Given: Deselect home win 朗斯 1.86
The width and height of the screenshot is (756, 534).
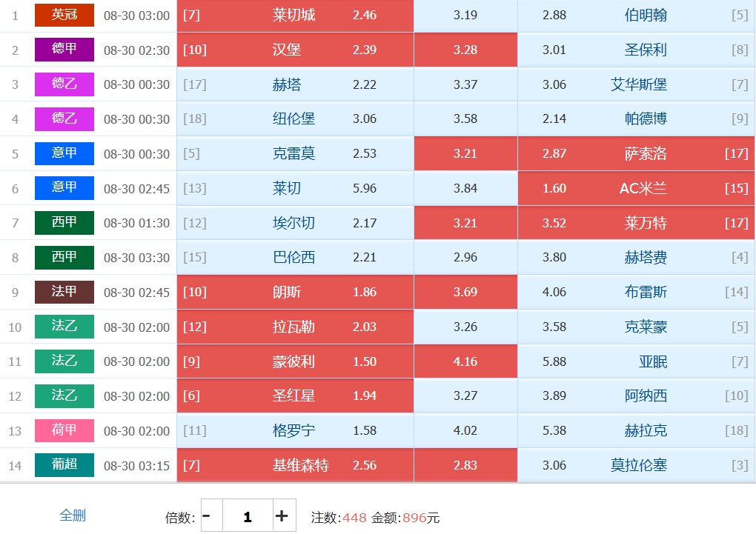Looking at the screenshot, I should coord(295,292).
